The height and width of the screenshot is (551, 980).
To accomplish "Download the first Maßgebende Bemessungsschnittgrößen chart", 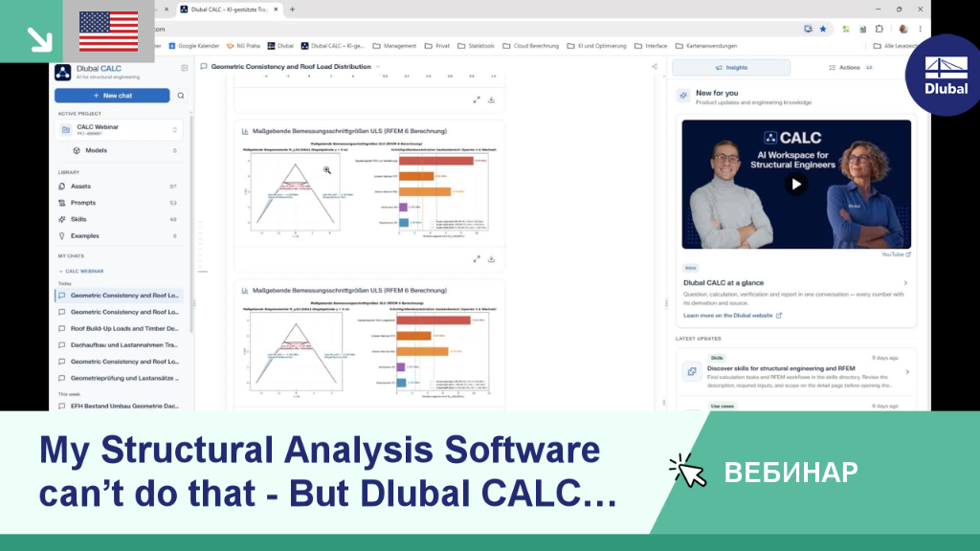I will coord(491,258).
